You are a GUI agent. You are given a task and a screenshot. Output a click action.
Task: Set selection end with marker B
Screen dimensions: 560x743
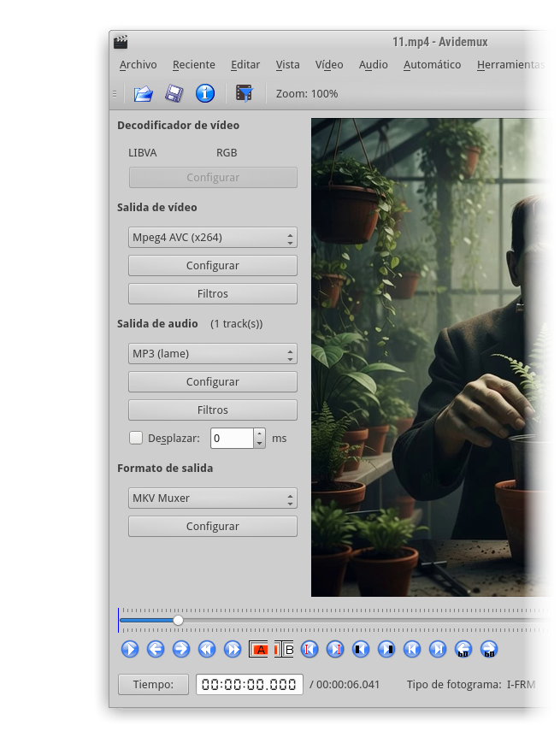(284, 649)
